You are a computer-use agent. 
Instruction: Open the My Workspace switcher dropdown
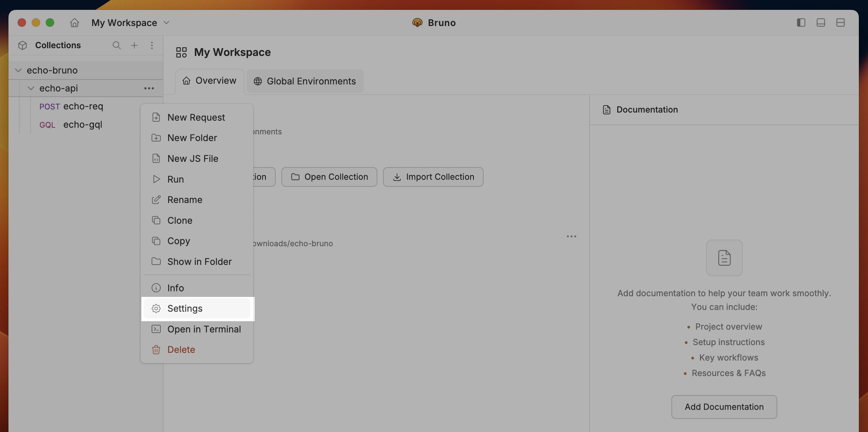point(130,23)
